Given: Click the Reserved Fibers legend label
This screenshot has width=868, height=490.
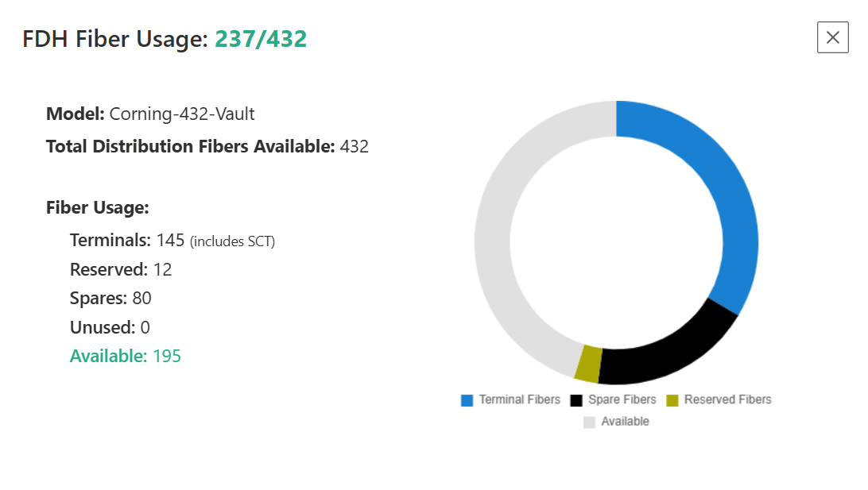Looking at the screenshot, I should click(727, 399).
